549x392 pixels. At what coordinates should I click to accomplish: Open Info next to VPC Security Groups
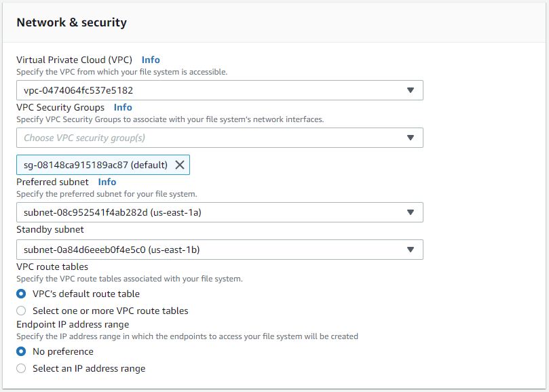[123, 107]
